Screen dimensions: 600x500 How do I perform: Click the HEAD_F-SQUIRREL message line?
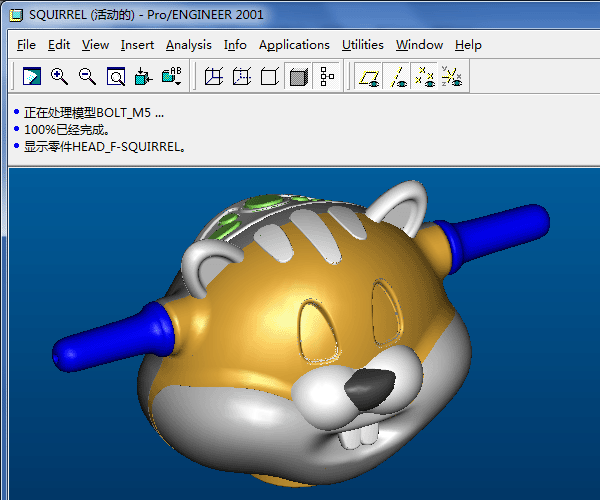click(x=105, y=147)
